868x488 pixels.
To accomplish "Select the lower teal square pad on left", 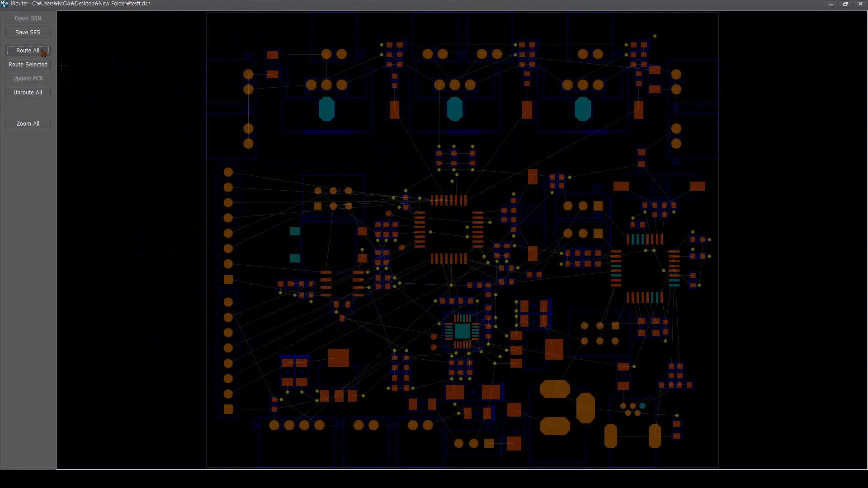I will pyautogui.click(x=295, y=258).
